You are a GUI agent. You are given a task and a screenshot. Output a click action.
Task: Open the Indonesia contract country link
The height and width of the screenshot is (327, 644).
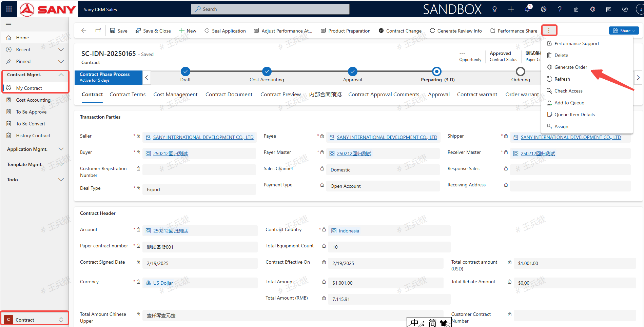(349, 231)
